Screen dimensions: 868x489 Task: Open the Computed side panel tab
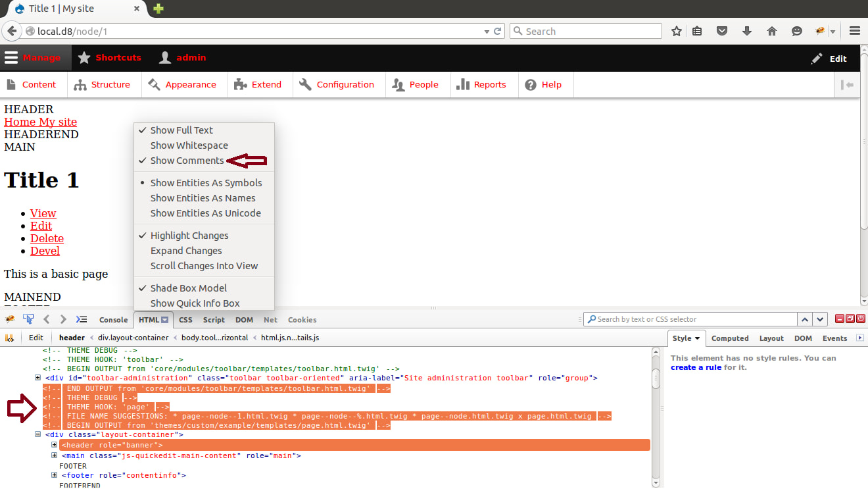(x=730, y=338)
